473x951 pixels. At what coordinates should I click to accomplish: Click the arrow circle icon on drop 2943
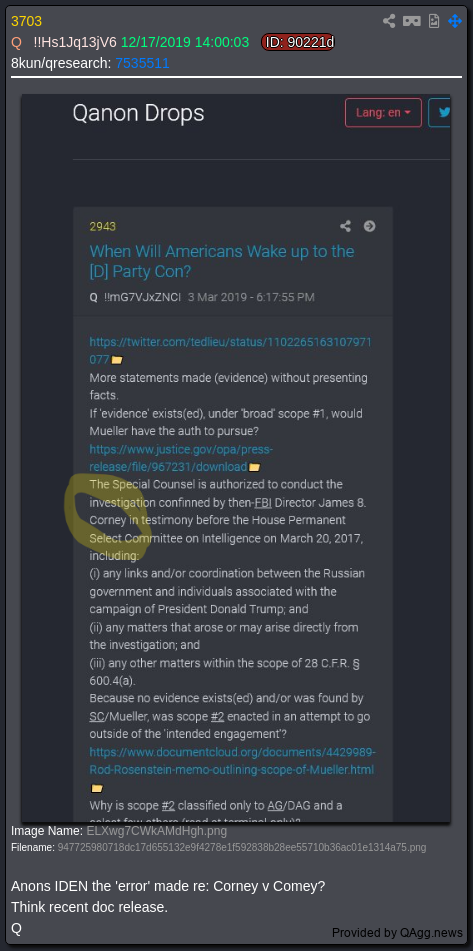click(369, 226)
